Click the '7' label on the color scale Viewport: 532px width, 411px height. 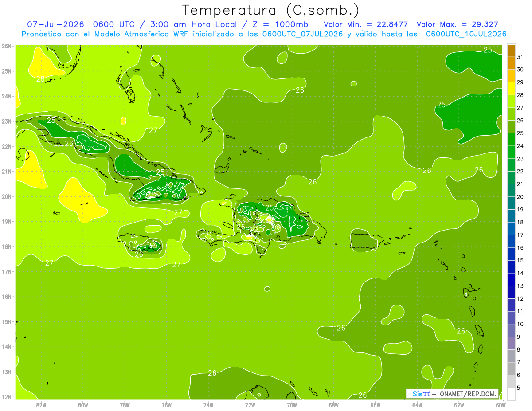519,362
